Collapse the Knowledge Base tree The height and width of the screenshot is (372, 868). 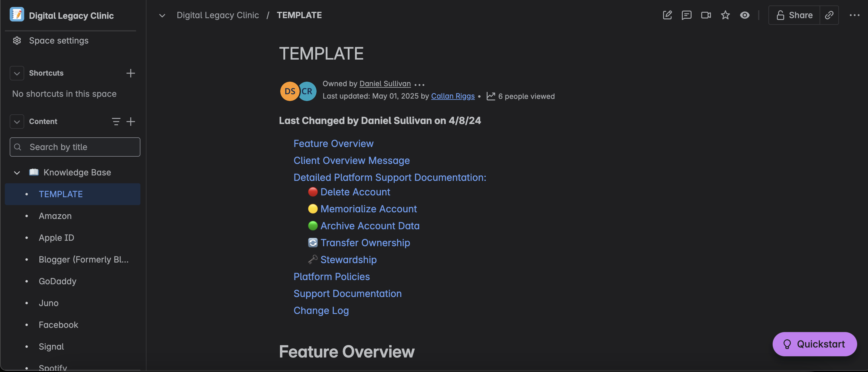17,173
